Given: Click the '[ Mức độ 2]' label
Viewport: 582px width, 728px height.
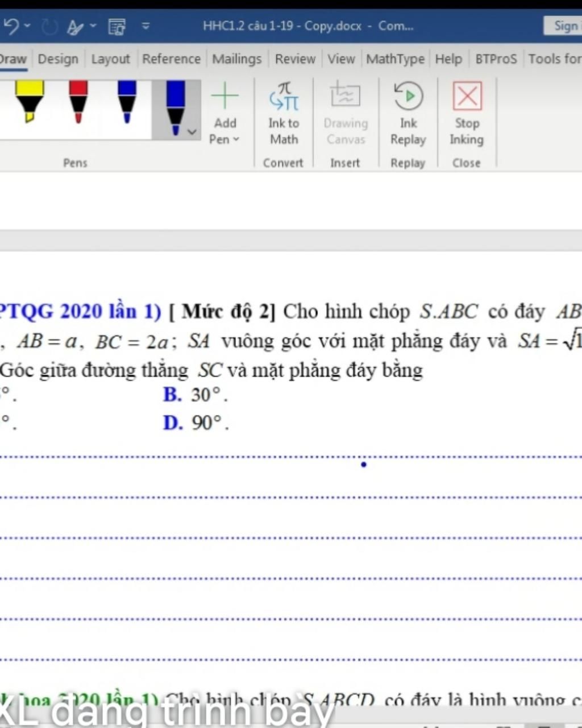Looking at the screenshot, I should [x=222, y=312].
